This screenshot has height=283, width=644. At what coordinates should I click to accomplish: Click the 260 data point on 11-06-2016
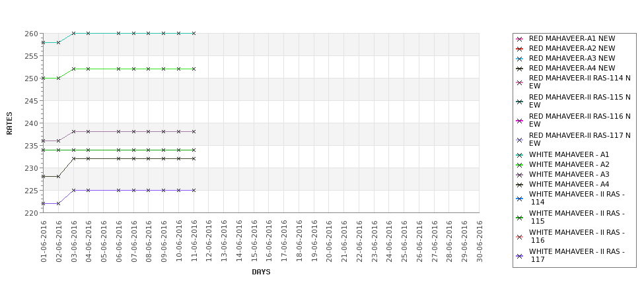(194, 33)
